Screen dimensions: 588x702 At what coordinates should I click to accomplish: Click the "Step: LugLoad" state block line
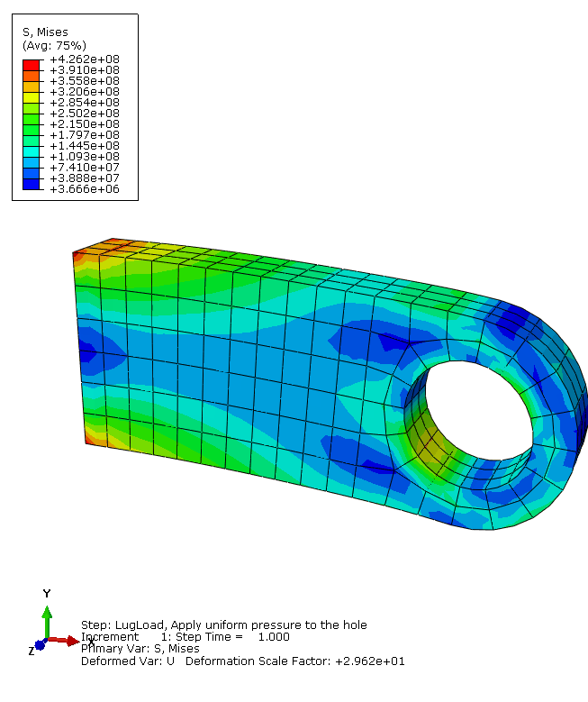223,625
